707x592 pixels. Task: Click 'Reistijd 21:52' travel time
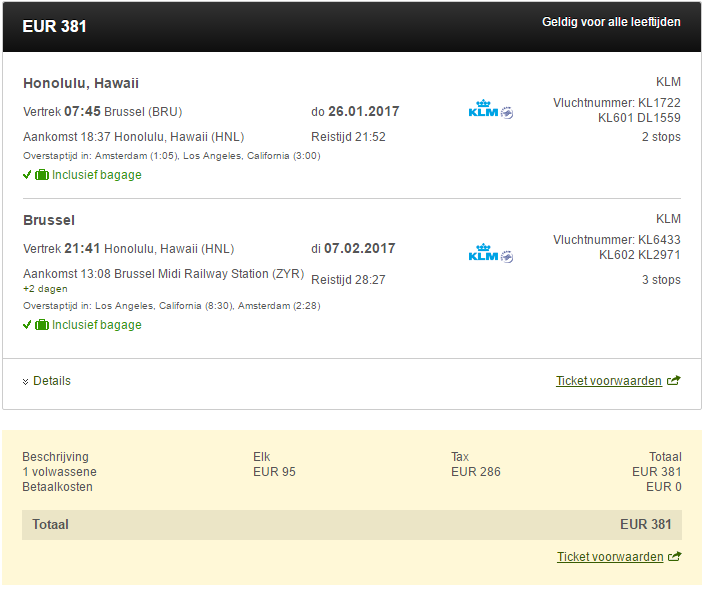349,137
